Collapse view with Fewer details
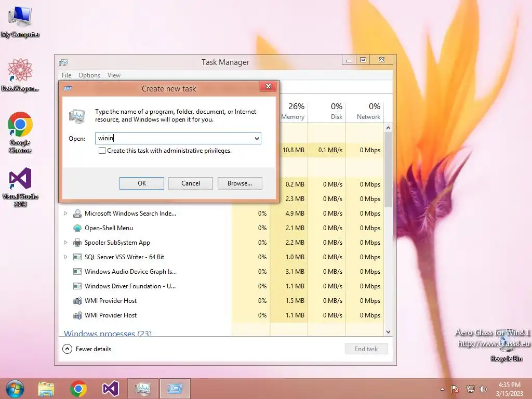The width and height of the screenshot is (532, 399). click(87, 349)
